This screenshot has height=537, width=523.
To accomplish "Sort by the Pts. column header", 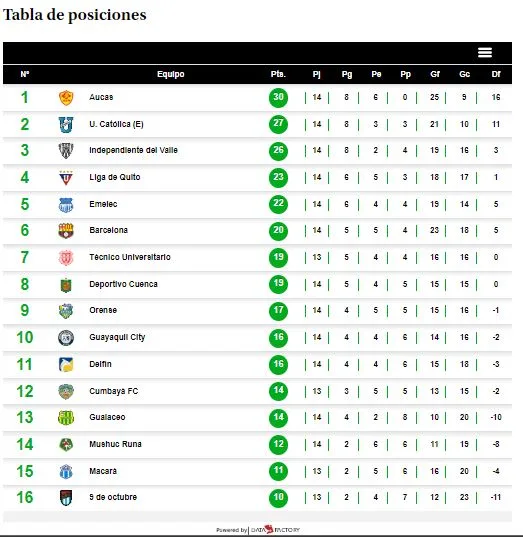I will tap(278, 74).
